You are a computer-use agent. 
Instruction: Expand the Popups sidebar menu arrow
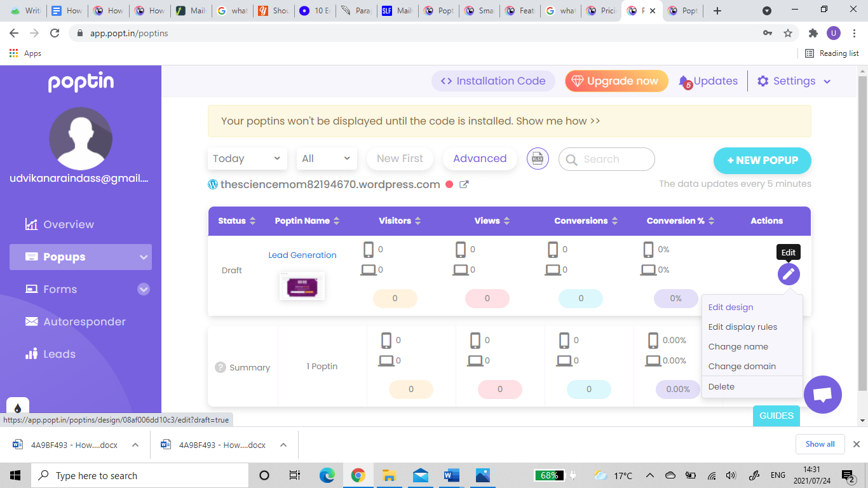coord(143,257)
